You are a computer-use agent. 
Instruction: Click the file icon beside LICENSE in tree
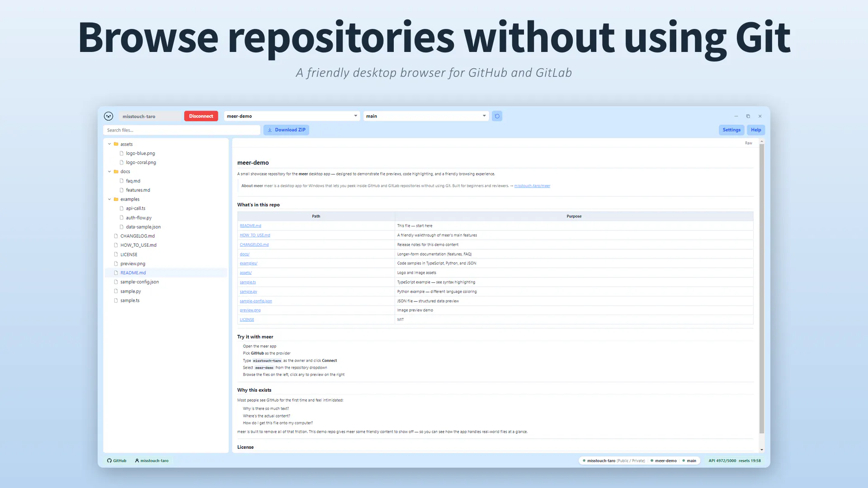tap(116, 254)
